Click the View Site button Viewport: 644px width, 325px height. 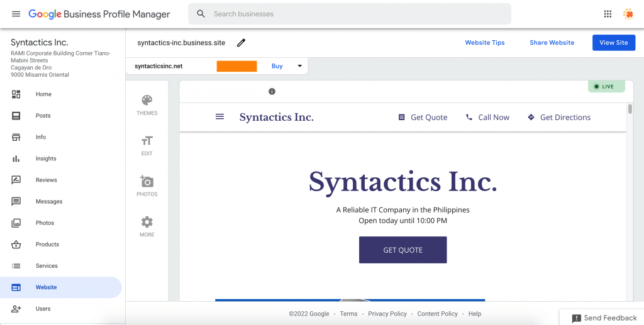pos(614,43)
